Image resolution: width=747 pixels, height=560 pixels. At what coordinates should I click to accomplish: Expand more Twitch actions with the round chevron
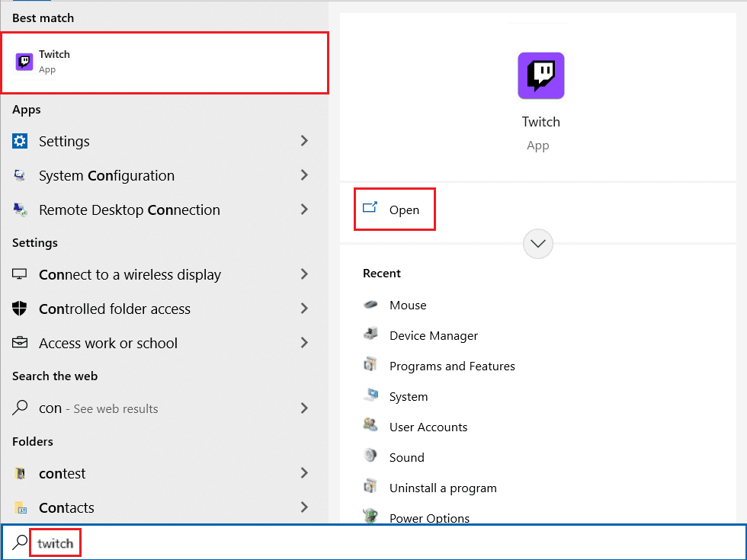pos(538,244)
